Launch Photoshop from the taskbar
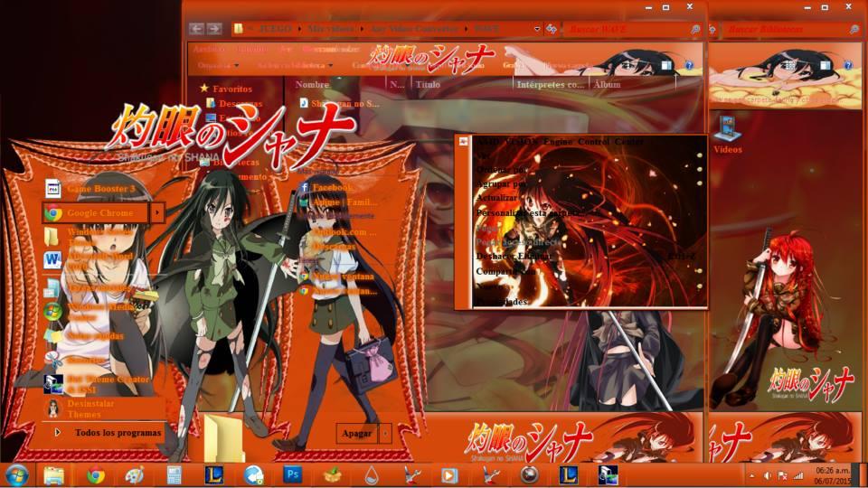 click(292, 474)
